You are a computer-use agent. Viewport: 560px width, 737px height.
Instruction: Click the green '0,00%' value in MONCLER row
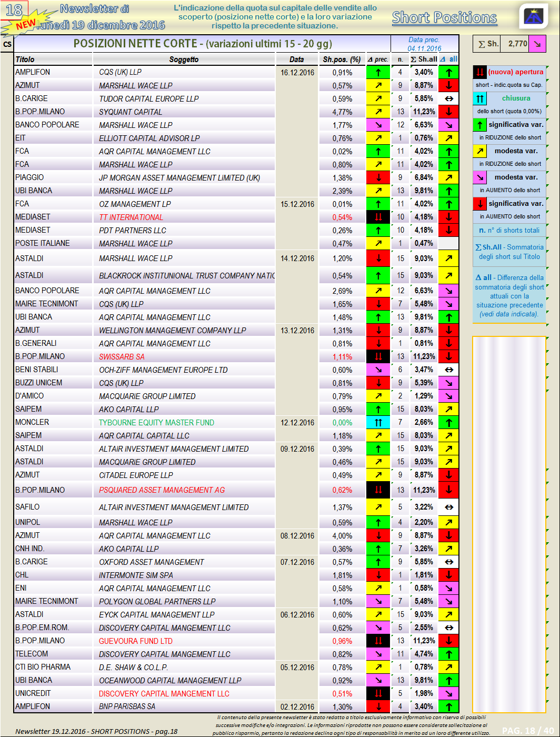pyautogui.click(x=342, y=423)
